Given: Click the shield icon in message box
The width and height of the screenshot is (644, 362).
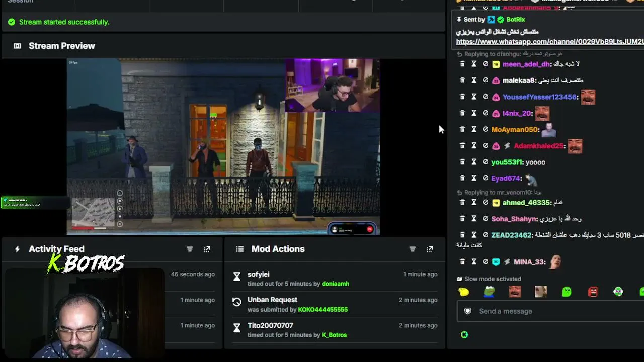Looking at the screenshot, I should coord(468,311).
